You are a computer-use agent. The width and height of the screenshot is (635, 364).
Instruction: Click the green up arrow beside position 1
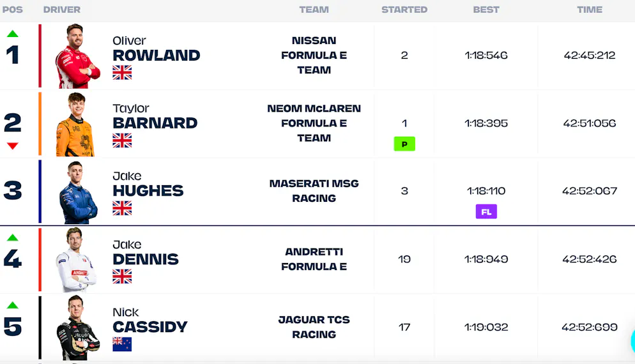click(x=13, y=34)
